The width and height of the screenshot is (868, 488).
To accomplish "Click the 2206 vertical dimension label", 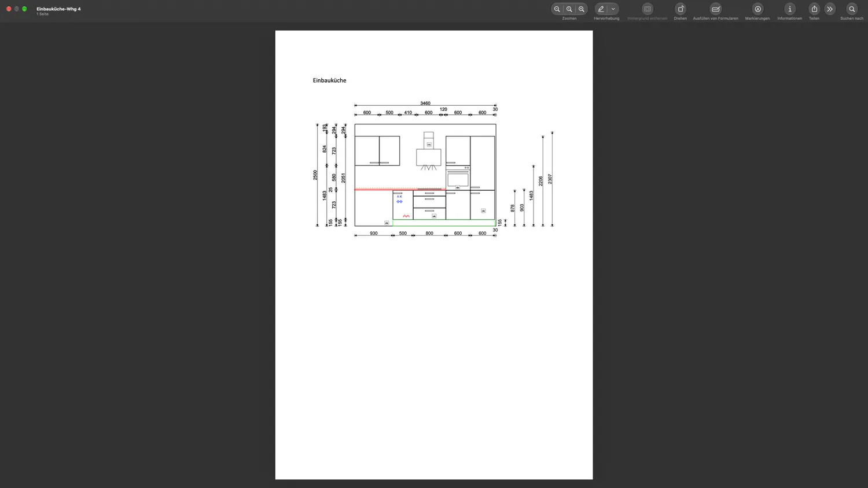I will [541, 181].
